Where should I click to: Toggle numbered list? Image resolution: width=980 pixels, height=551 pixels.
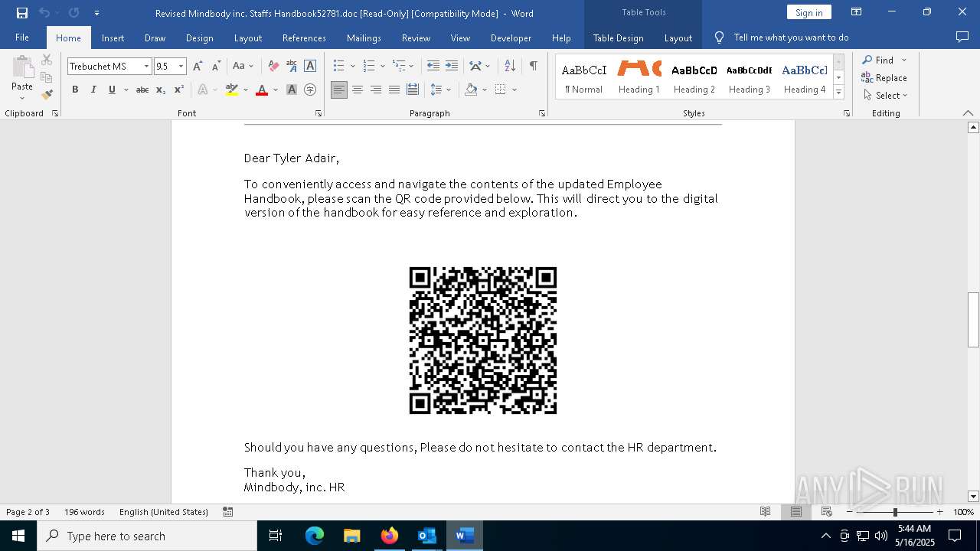point(368,67)
